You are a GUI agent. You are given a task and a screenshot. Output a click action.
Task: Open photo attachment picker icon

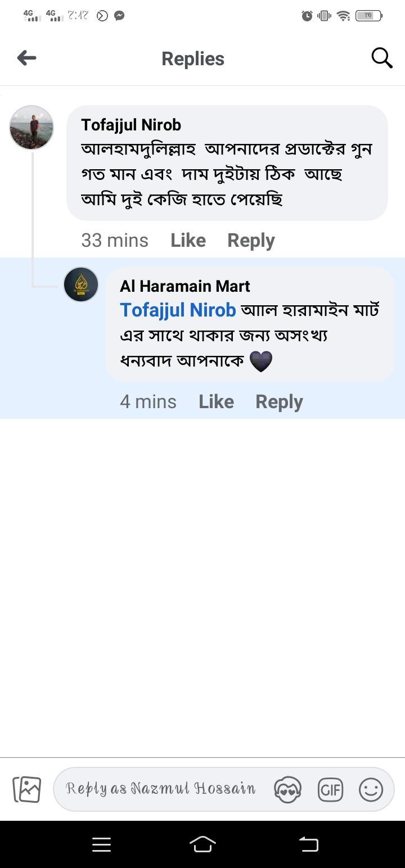(27, 789)
